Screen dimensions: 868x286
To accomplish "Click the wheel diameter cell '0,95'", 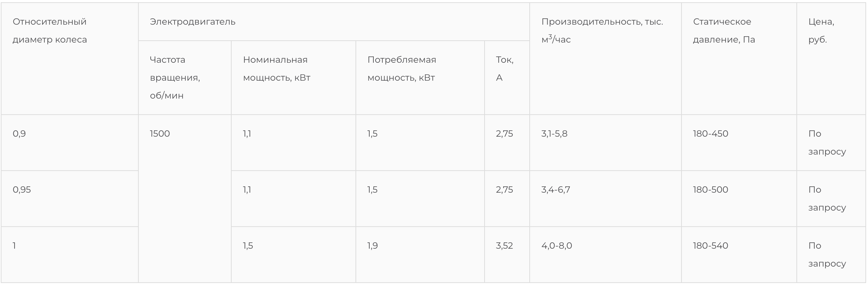I will click(22, 190).
